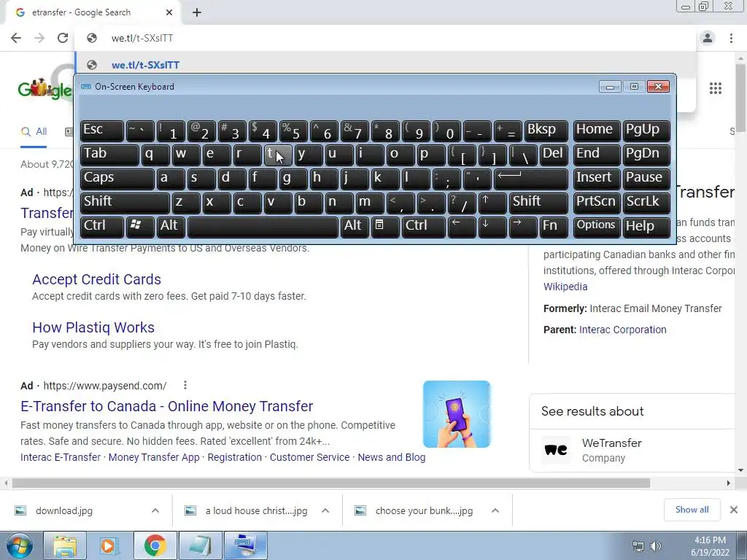Open the notepad taskbar icon

coord(200,545)
